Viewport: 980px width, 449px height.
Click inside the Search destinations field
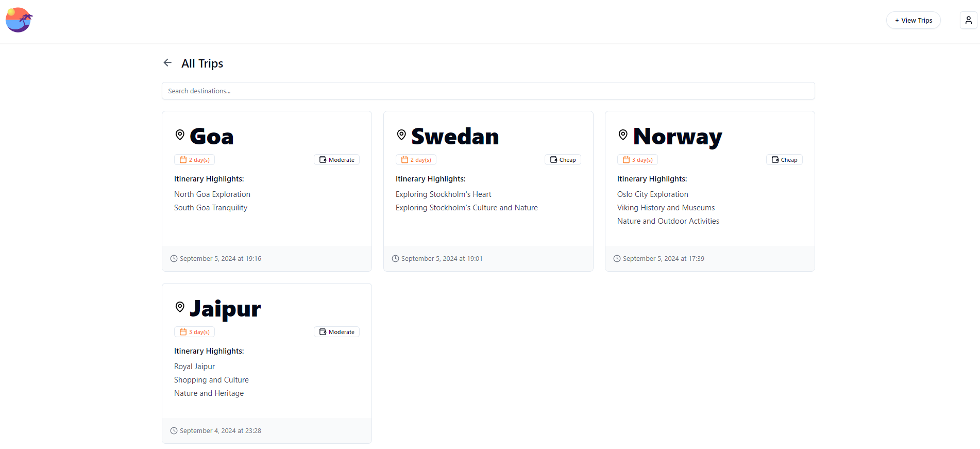coord(488,91)
